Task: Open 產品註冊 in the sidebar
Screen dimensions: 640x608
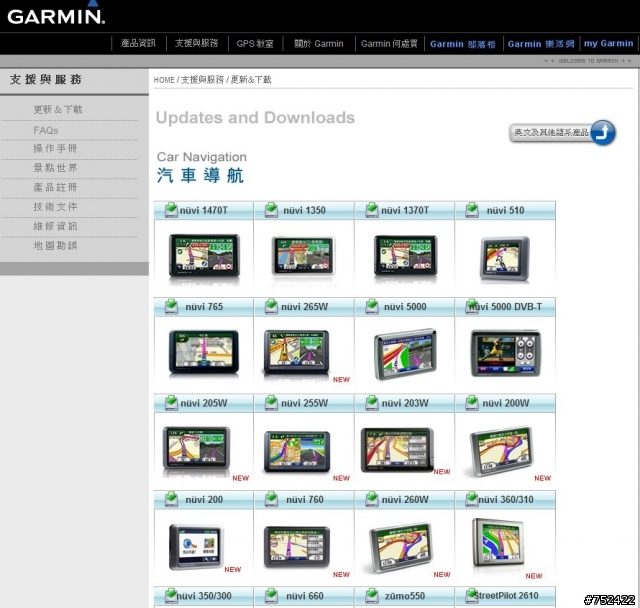Action: [55, 187]
